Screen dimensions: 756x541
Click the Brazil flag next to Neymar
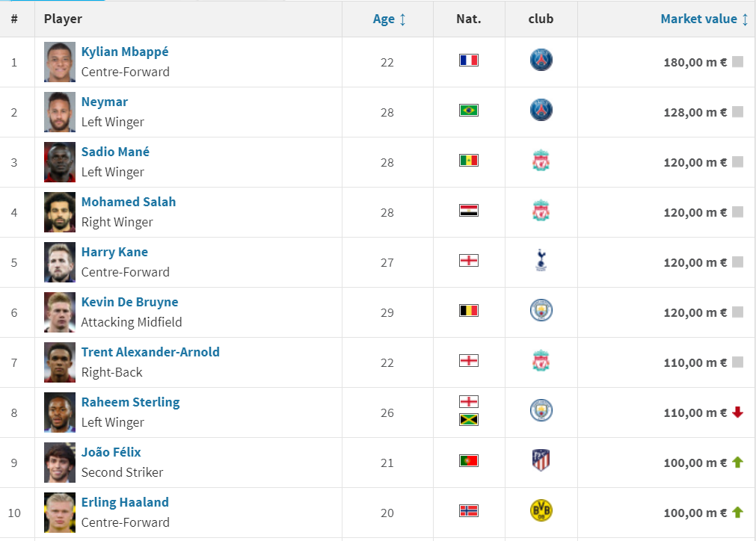[x=469, y=111]
